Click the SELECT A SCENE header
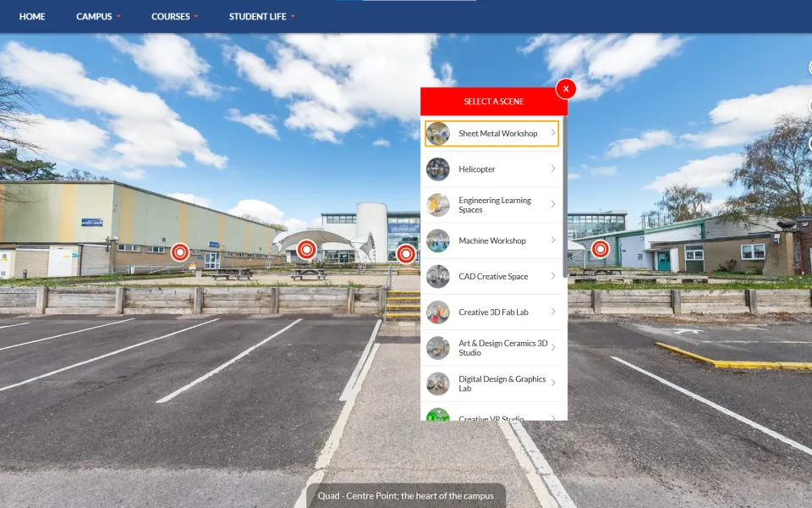 (493, 102)
